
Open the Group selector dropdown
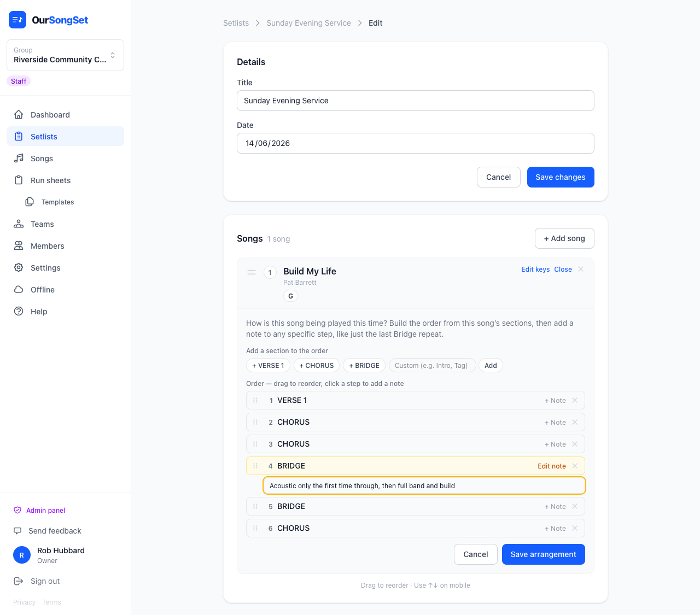[65, 55]
